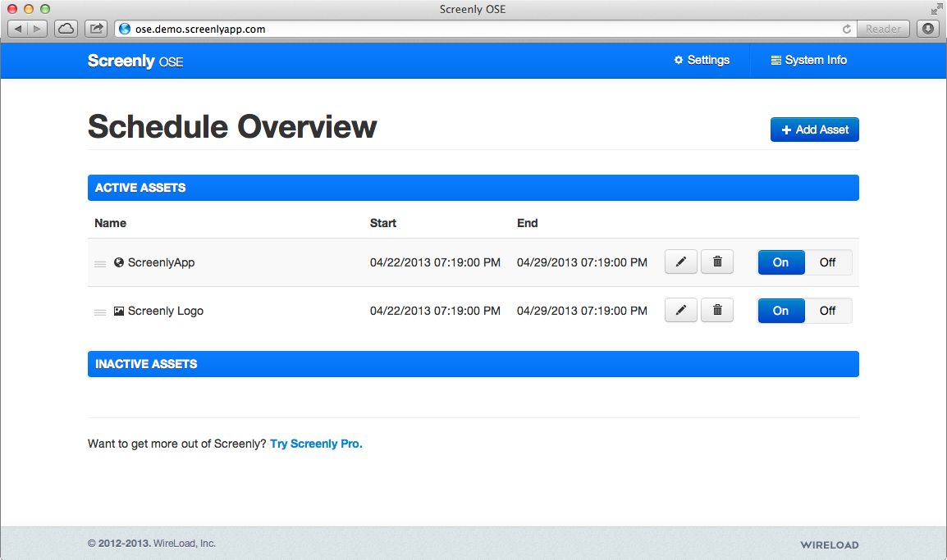Click the globe favicon in the address bar
Viewport: 947px width, 560px height.
pos(125,29)
